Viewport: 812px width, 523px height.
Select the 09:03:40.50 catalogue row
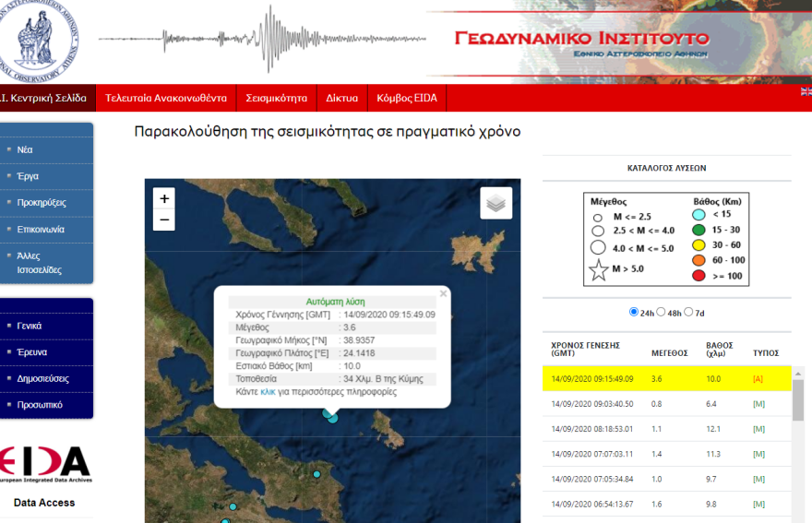(x=666, y=404)
